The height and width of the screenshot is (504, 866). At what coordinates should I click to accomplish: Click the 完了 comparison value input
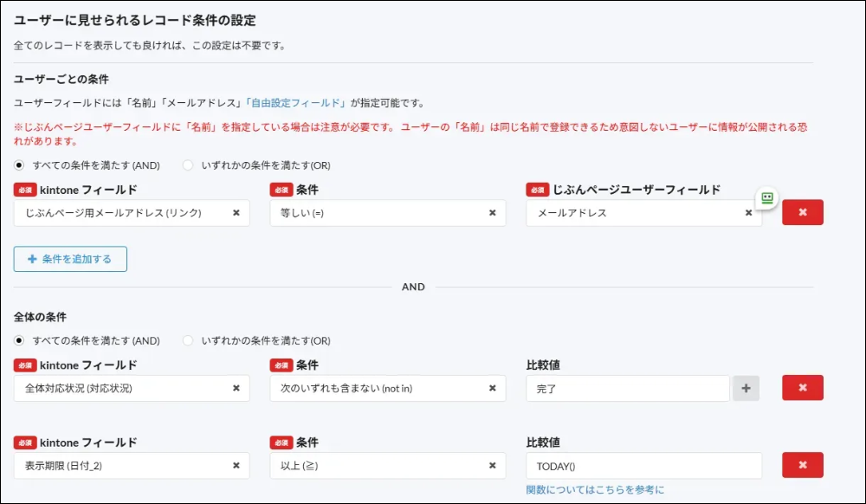tap(627, 389)
